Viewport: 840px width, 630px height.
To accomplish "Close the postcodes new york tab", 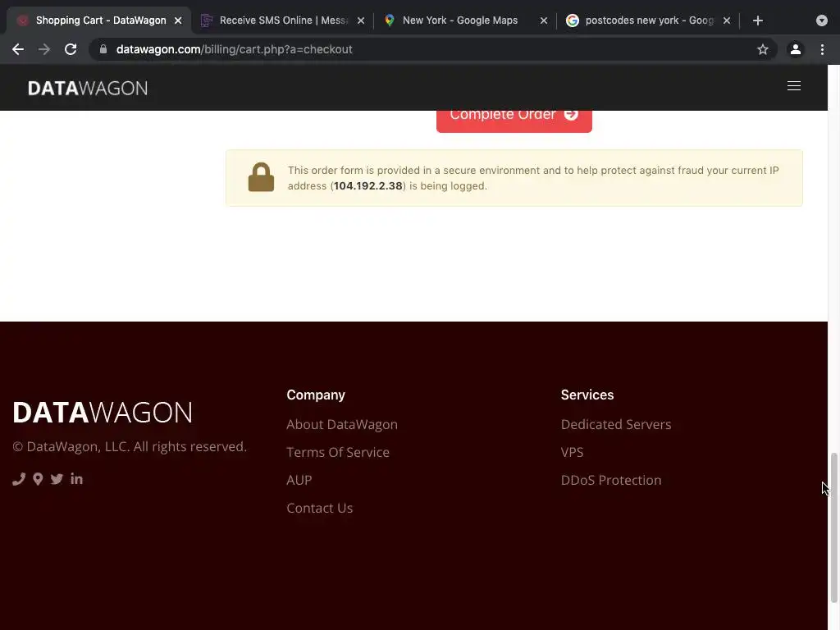I will [x=727, y=21].
